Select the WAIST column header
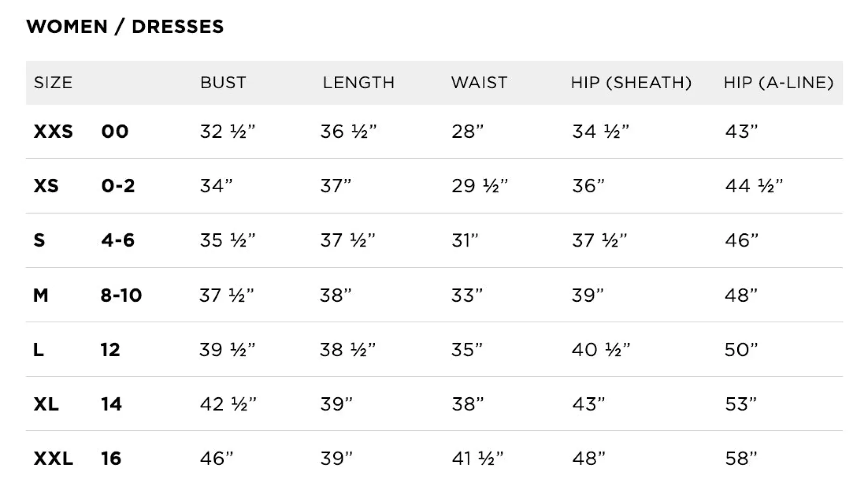The height and width of the screenshot is (487, 868). tap(479, 83)
